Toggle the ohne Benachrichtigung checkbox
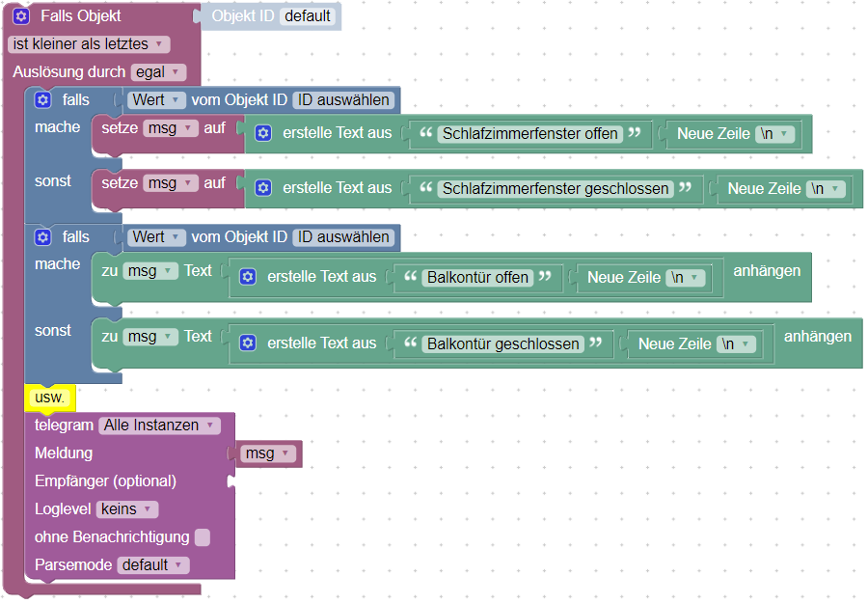The width and height of the screenshot is (868, 604). point(203,537)
